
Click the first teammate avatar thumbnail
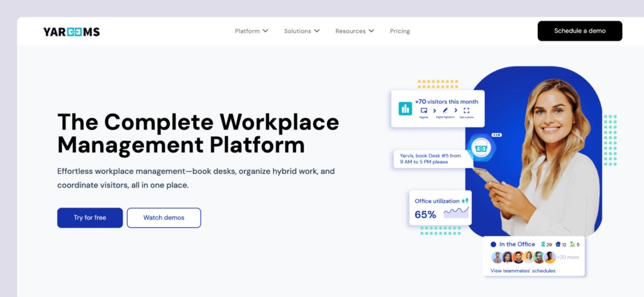(497, 257)
